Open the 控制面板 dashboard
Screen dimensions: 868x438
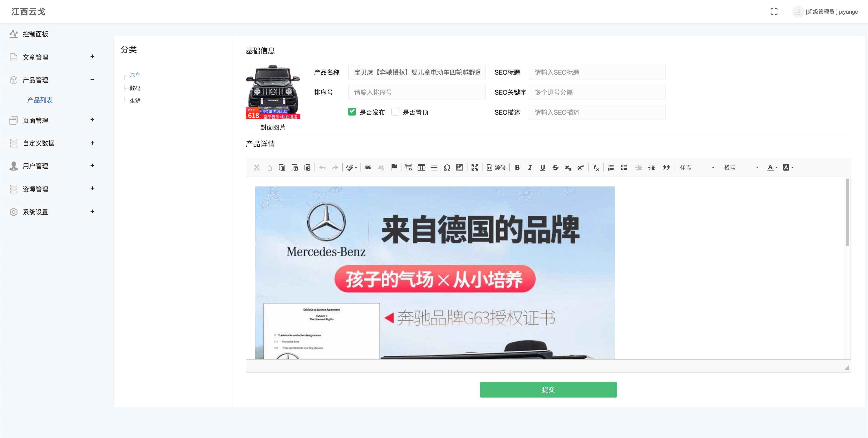tap(35, 34)
